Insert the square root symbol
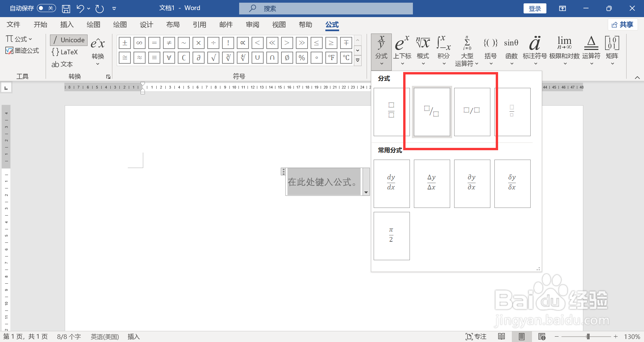This screenshot has width=644, height=342. pos(213,58)
